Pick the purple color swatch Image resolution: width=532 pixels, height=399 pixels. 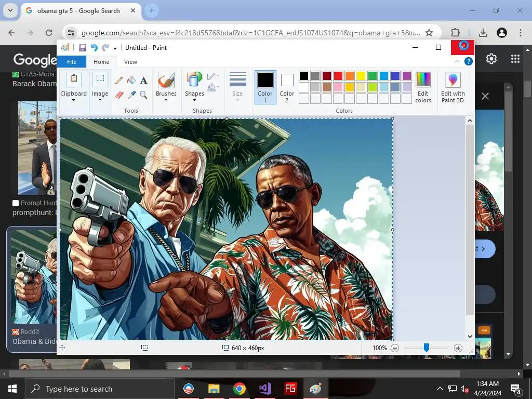pyautogui.click(x=407, y=76)
